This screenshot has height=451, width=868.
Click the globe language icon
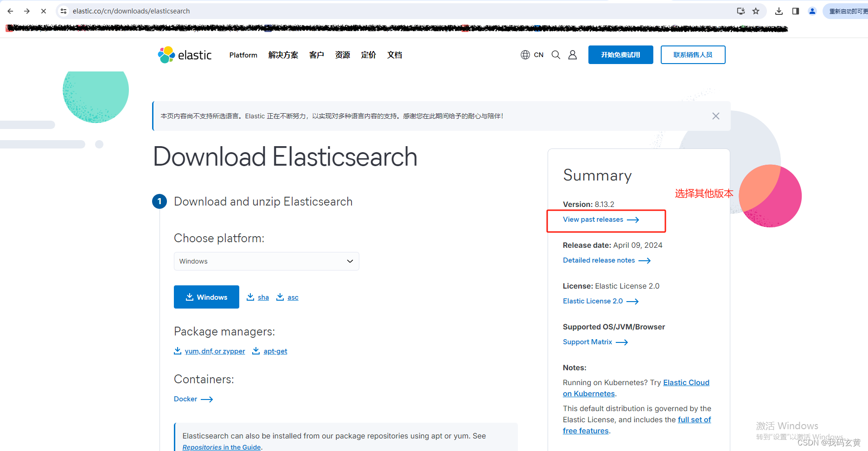click(x=525, y=55)
